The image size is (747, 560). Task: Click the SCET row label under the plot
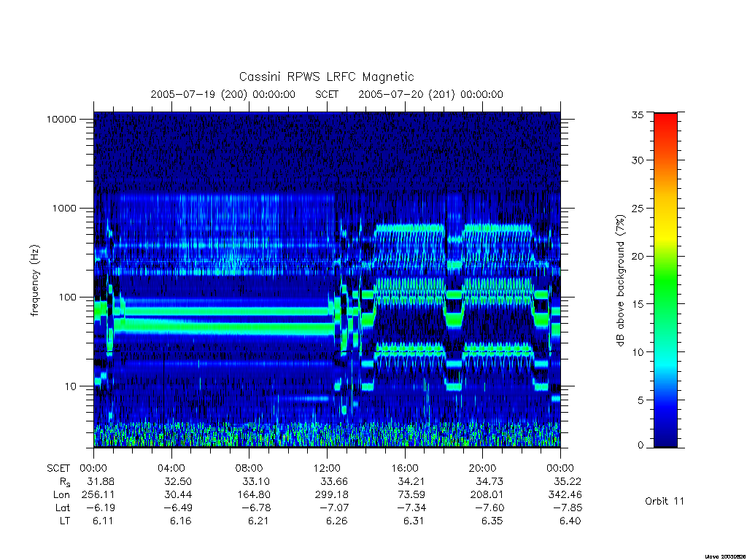(x=58, y=468)
